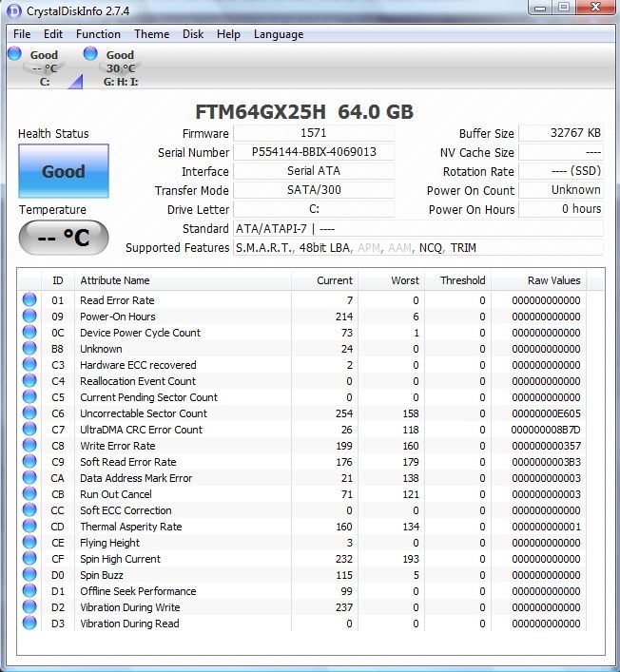
Task: Select the 'Thermal Asperity Rate' attribute name
Action: (x=131, y=527)
